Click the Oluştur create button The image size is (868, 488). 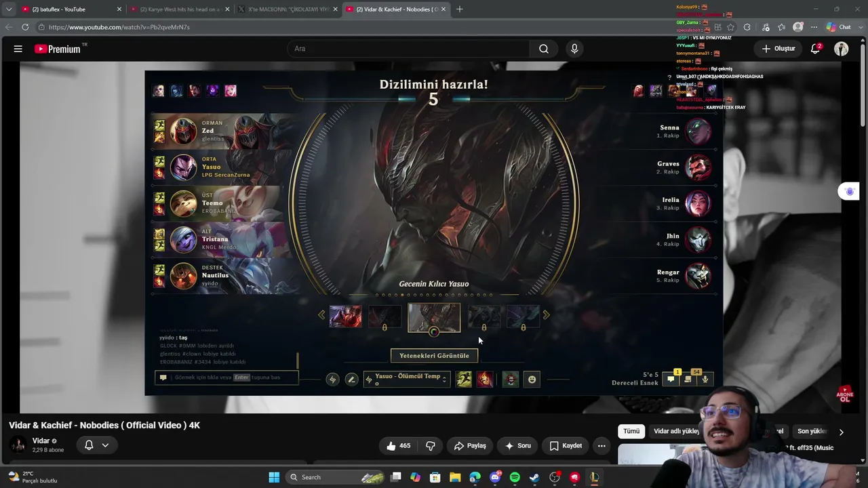(778, 49)
